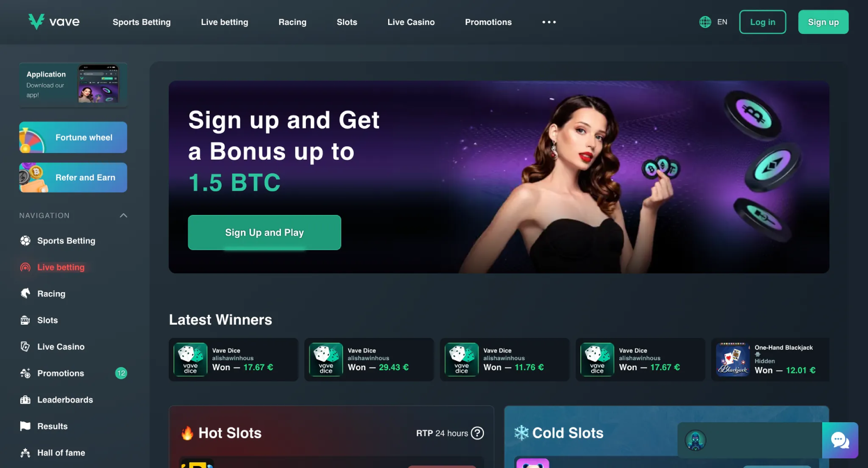Click the Sports Betting soccer ball icon
Screen dimensions: 868x468
(25, 241)
